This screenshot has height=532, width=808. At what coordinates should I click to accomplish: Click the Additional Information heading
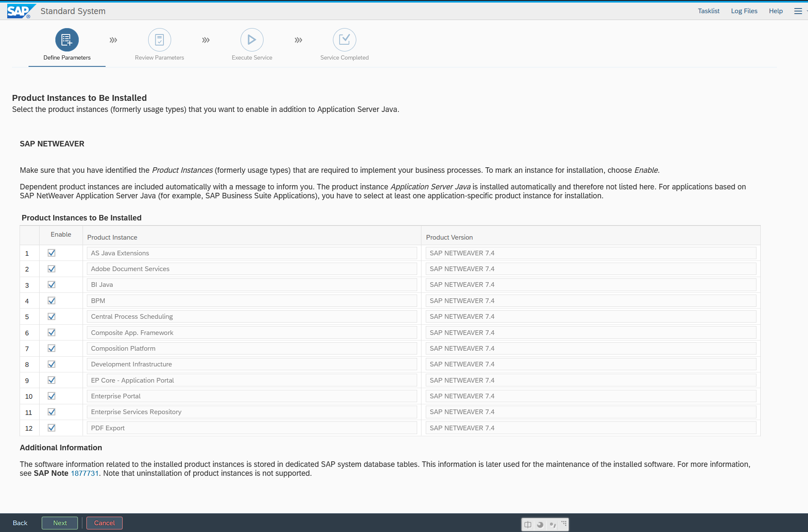61,448
